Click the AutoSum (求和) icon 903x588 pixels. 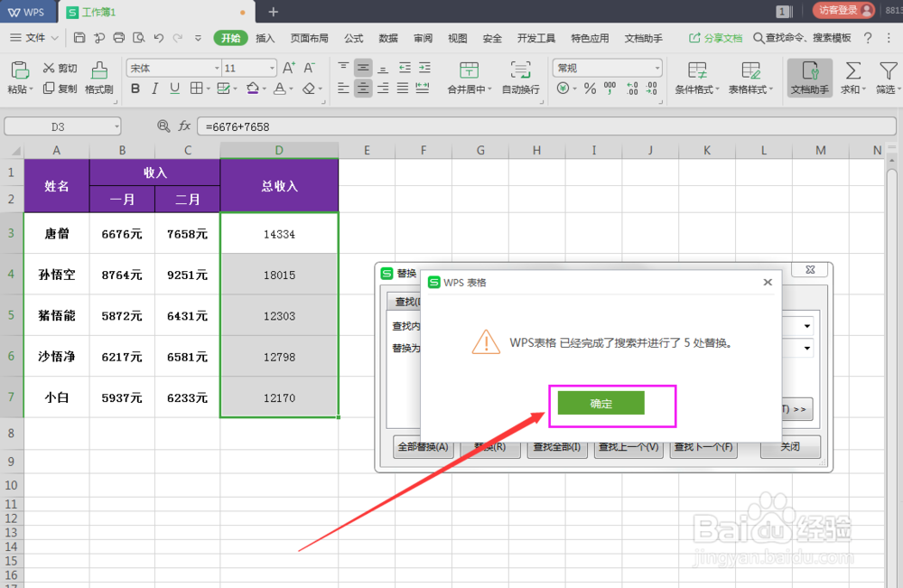pos(852,70)
